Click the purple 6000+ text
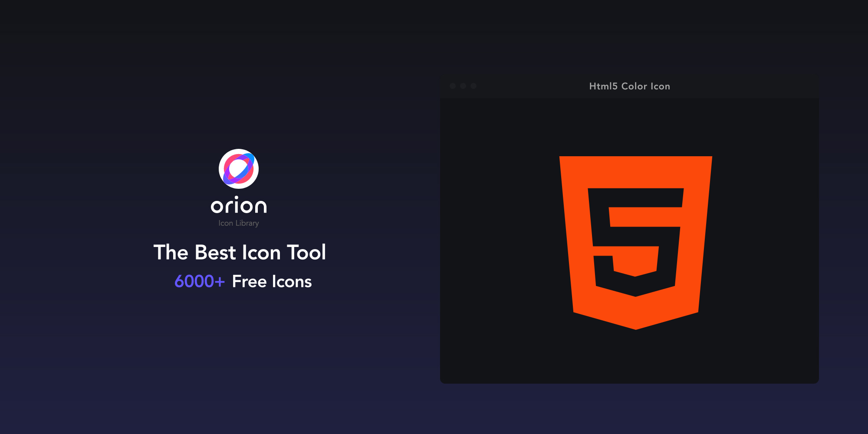 coord(199,281)
